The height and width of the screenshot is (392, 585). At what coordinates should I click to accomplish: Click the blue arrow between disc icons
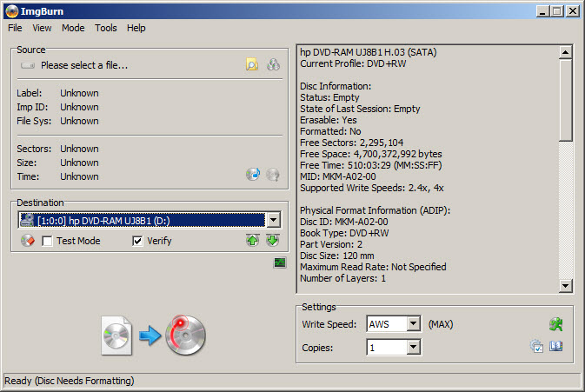click(x=150, y=336)
